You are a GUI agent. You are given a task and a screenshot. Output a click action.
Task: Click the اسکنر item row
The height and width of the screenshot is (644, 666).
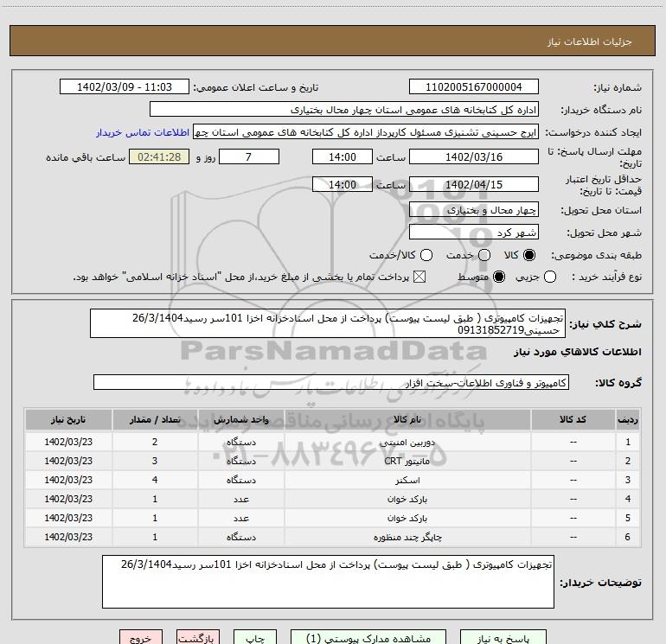(333, 480)
